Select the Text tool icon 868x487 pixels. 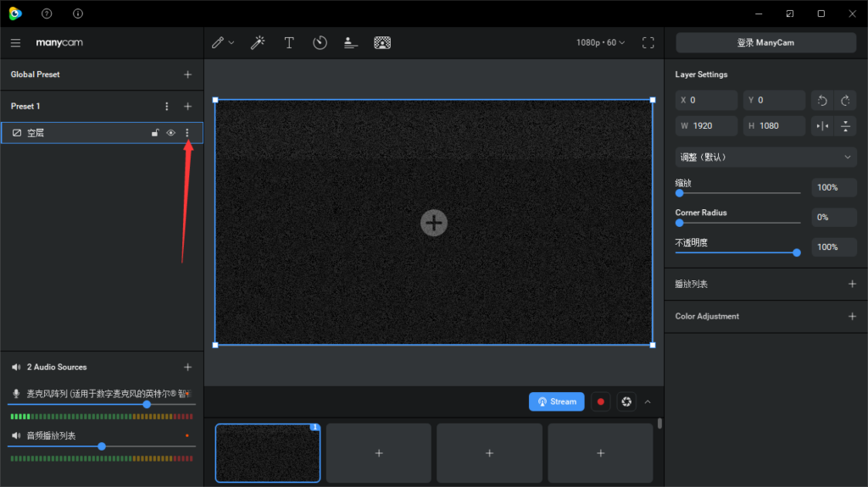point(289,42)
